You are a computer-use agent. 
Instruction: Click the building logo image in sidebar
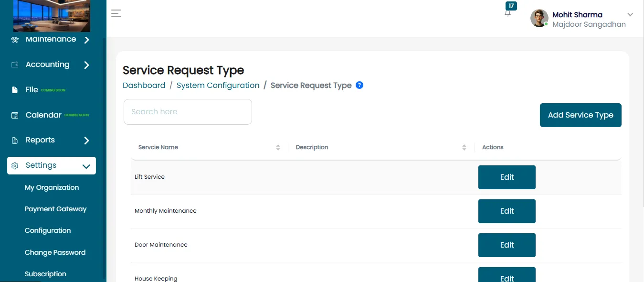(x=52, y=16)
